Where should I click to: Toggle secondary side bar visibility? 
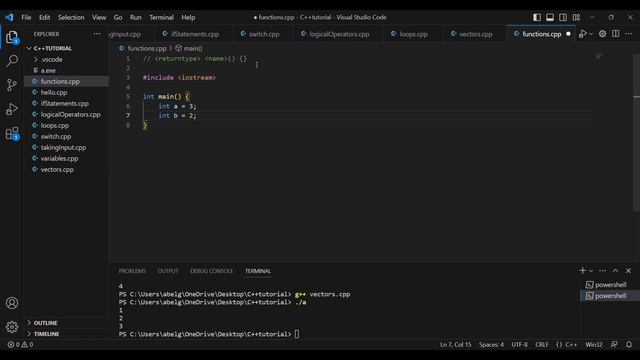coord(563,17)
